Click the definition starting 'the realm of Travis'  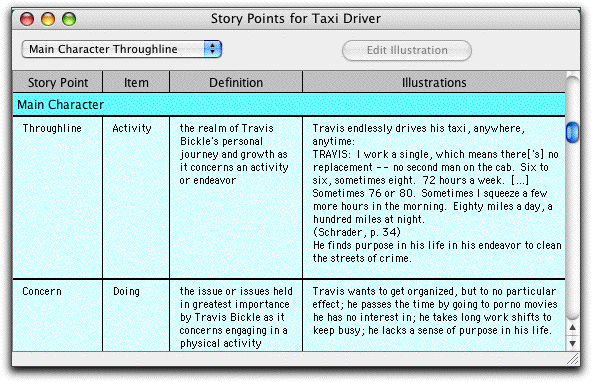point(236,197)
